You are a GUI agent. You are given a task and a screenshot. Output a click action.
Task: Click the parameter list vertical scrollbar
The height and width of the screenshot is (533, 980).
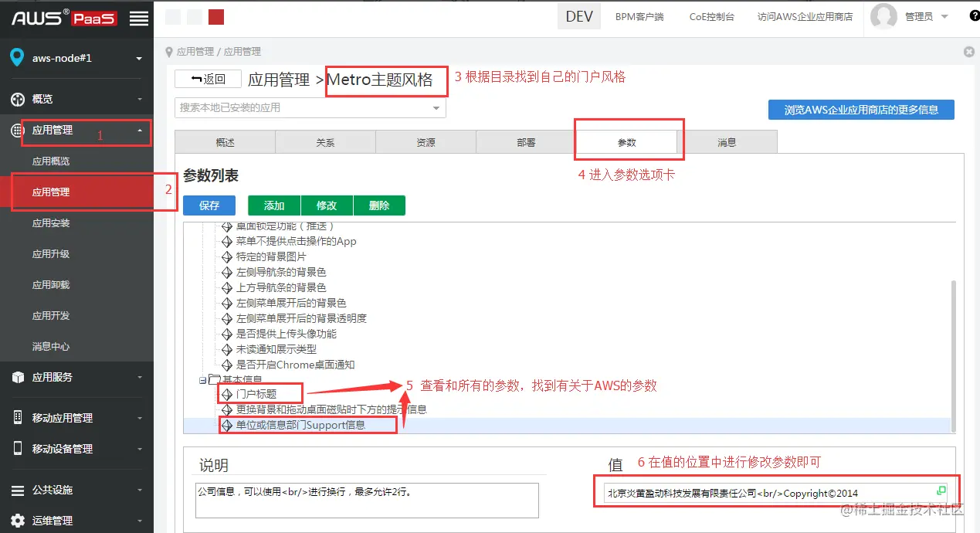pyautogui.click(x=953, y=355)
